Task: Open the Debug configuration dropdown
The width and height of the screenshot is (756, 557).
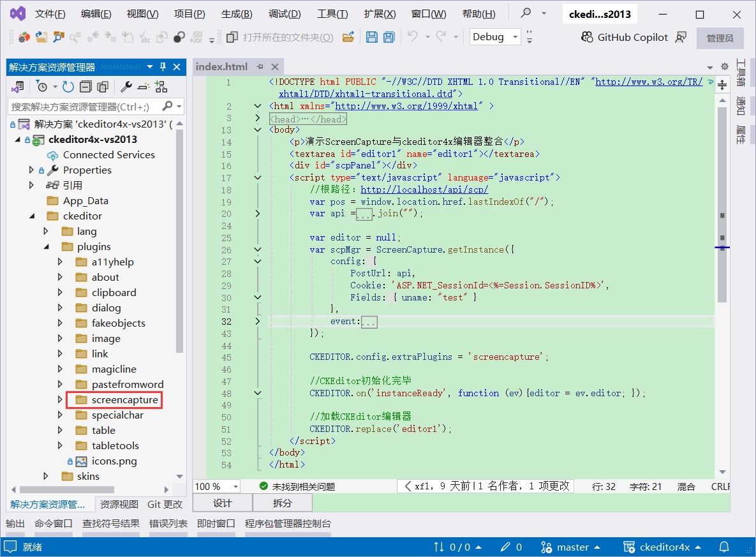Action: coord(496,37)
